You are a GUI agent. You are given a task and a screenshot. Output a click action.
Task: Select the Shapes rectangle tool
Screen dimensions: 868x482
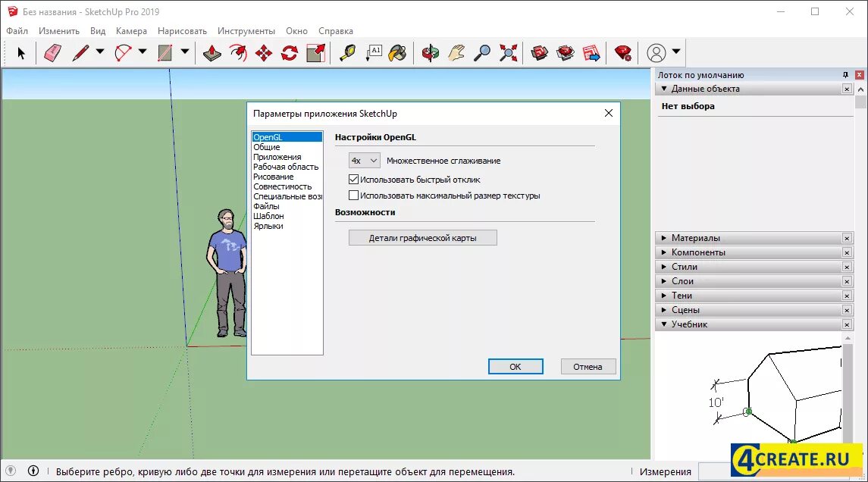(x=165, y=53)
